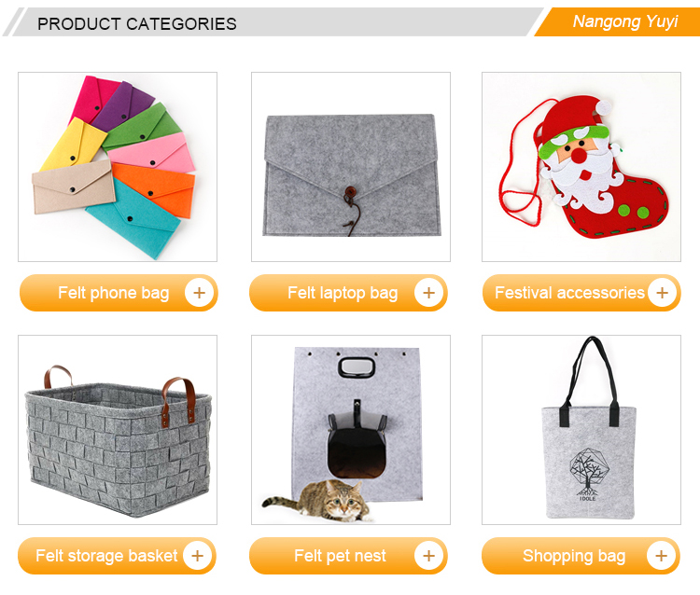Viewport: 700px width, 595px height.
Task: Open the Shopping bag category button
Action: pos(581,556)
